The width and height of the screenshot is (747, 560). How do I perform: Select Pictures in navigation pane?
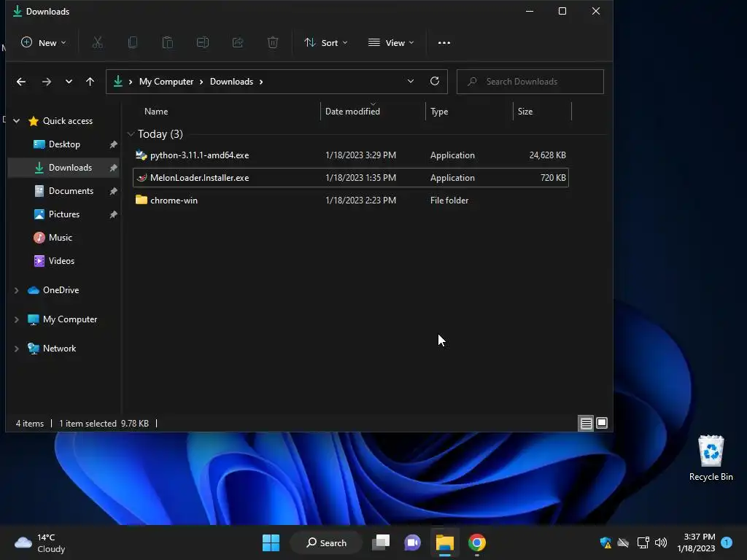64,214
